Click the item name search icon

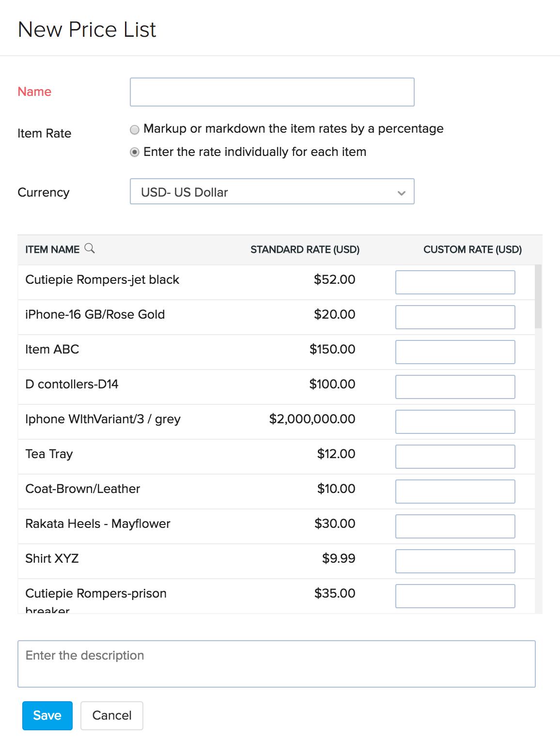[90, 248]
